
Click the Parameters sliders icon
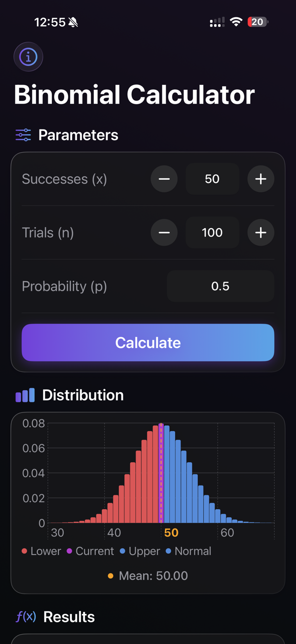click(23, 134)
